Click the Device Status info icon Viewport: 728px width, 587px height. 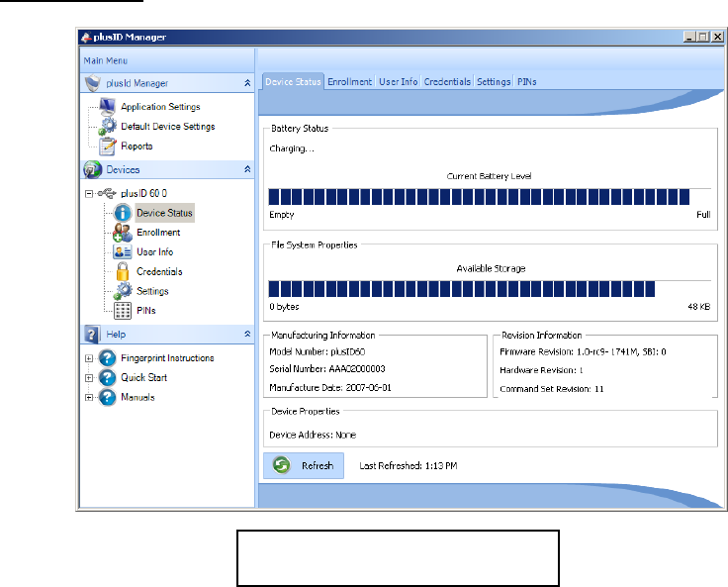tap(122, 213)
